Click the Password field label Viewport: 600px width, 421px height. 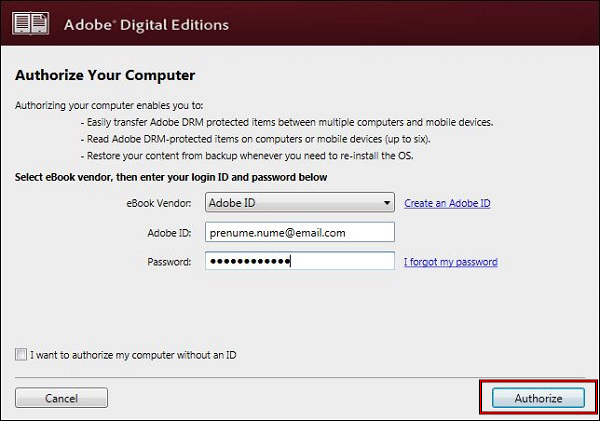tap(169, 262)
